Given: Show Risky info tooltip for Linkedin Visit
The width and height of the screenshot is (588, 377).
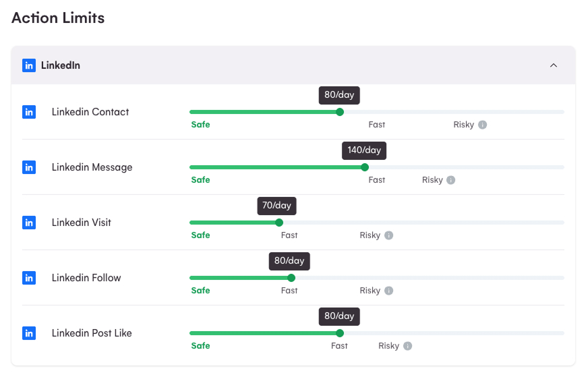Looking at the screenshot, I should point(388,235).
